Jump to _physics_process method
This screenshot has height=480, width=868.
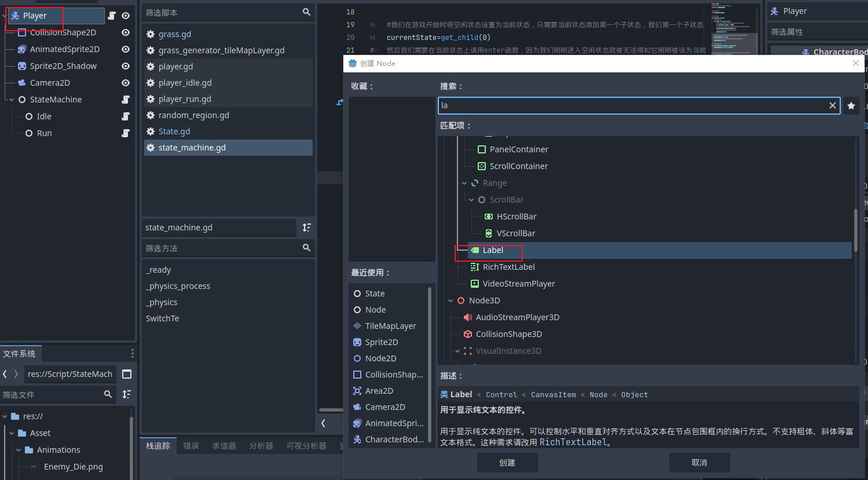coord(178,286)
